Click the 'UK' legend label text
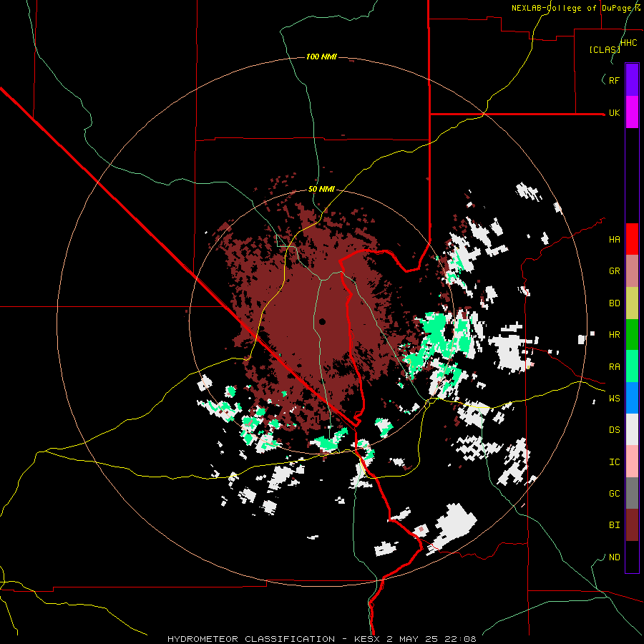This screenshot has height=644, width=644. point(614,113)
